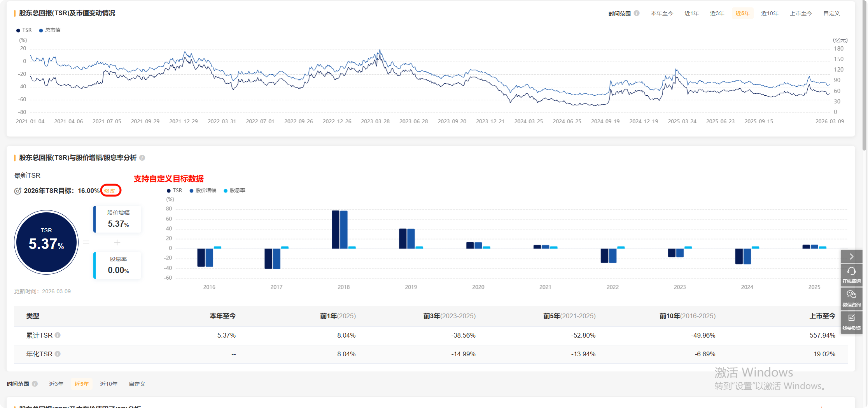
Task: Toggle TSR series in bar chart legend
Action: [175, 191]
